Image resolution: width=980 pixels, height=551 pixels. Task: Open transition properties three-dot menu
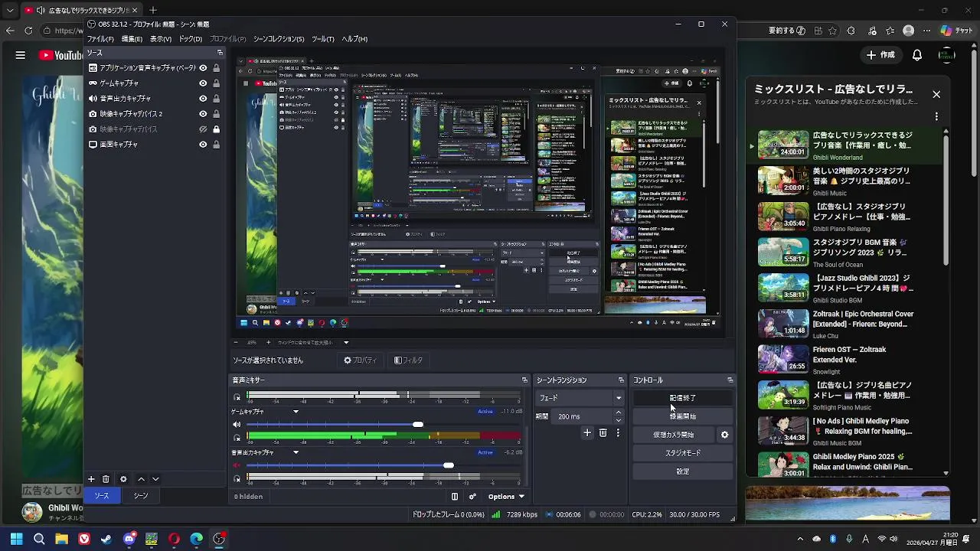tap(618, 433)
